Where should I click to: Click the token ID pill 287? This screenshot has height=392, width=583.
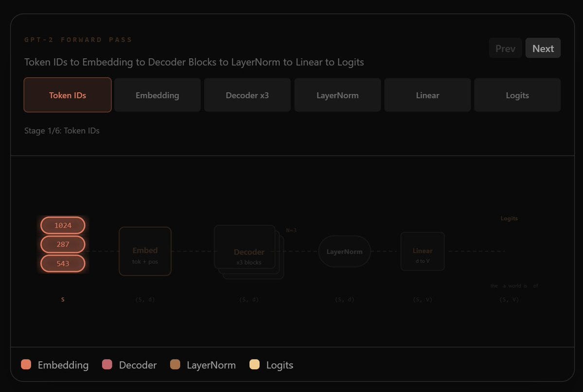63,244
